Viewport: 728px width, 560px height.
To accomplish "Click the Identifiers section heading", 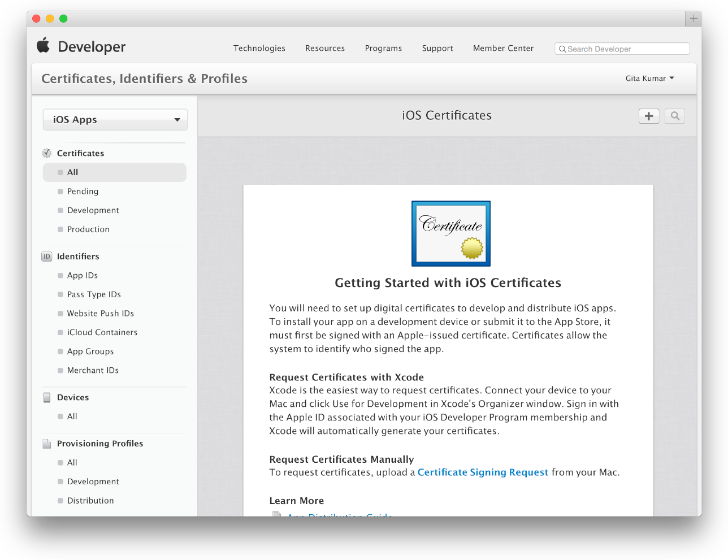I will pos(78,257).
